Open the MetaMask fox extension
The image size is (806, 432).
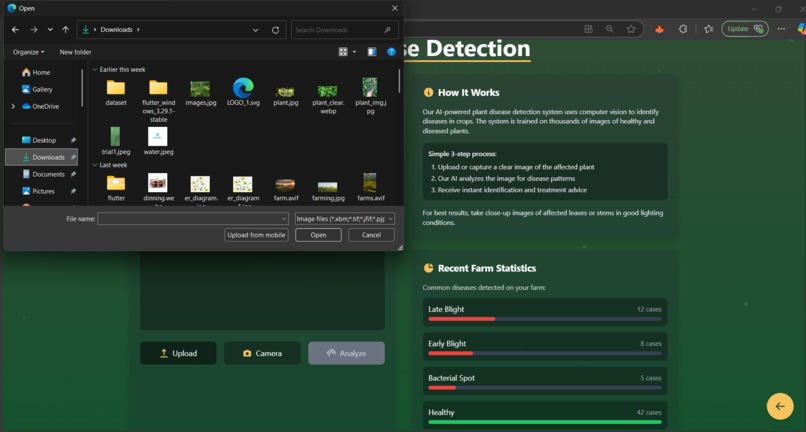point(659,29)
